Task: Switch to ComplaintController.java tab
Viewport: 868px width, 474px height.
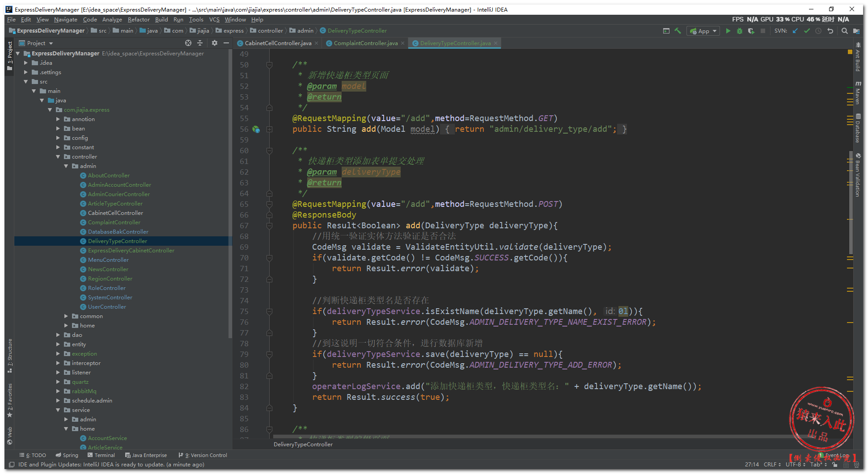Action: coord(365,43)
